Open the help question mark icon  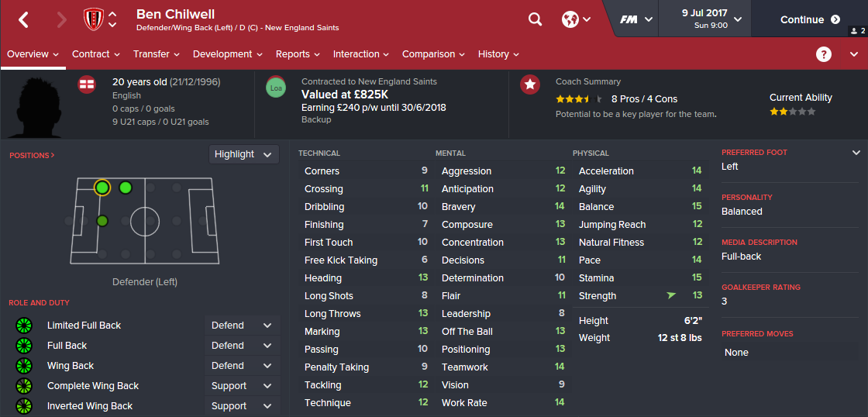click(x=824, y=54)
